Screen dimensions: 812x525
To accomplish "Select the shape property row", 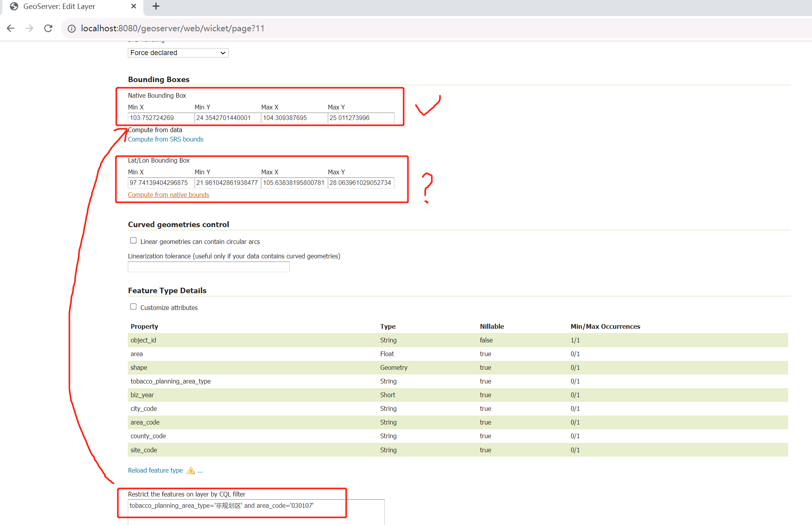I will coord(458,367).
